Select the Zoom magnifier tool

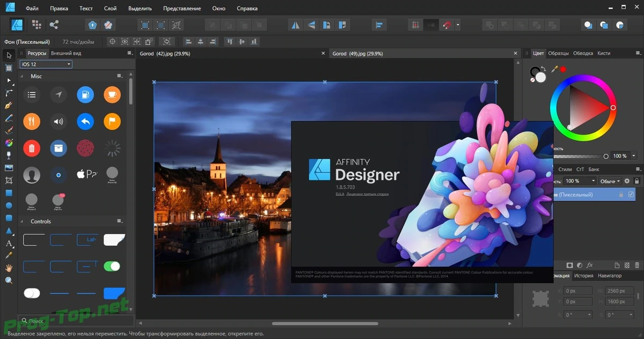(9, 281)
